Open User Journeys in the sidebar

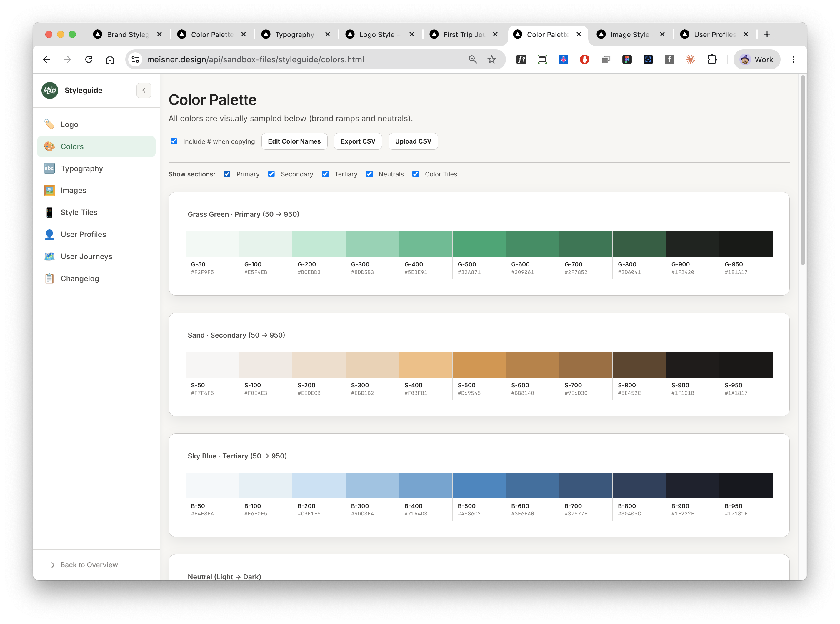point(96,256)
